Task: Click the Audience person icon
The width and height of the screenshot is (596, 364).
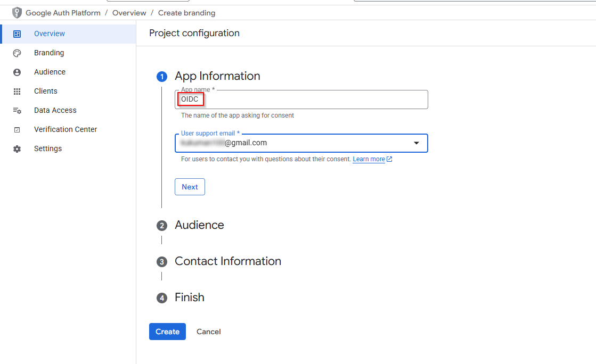Action: [17, 72]
